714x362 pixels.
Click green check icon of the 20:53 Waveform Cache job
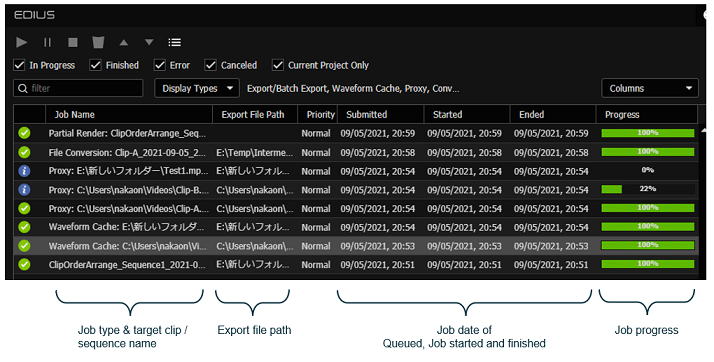pos(24,245)
